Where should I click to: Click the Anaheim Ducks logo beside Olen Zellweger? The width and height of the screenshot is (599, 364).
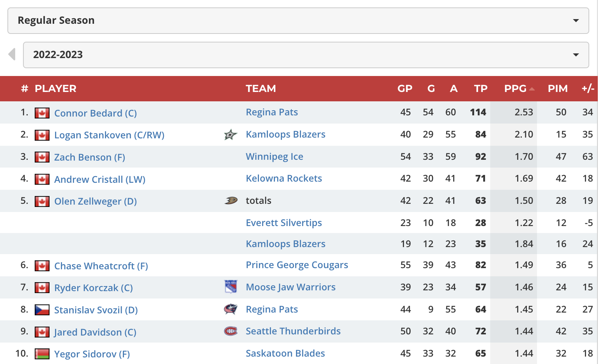click(231, 201)
